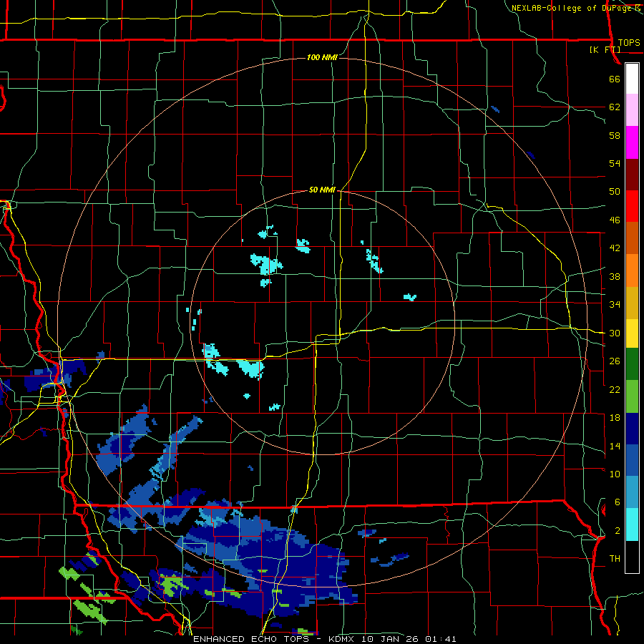644x644 pixels.
Task: Click the 62 legend value
Action: pyautogui.click(x=615, y=107)
